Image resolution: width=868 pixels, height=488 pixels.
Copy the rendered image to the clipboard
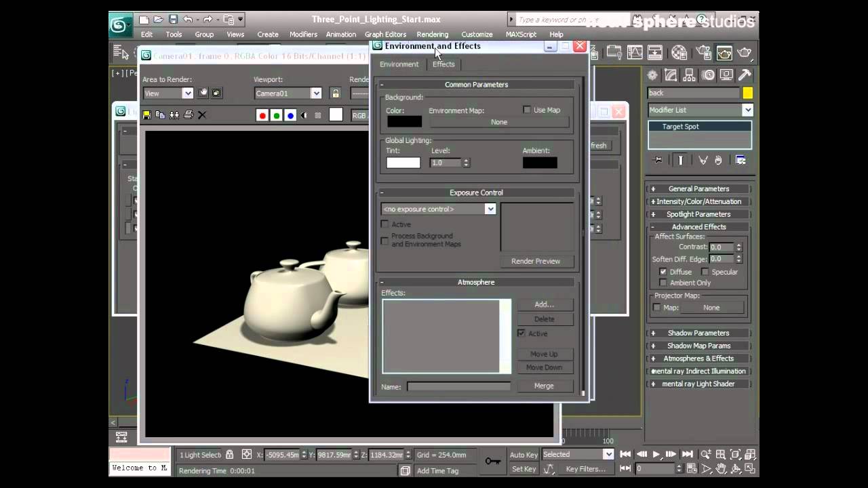click(160, 115)
